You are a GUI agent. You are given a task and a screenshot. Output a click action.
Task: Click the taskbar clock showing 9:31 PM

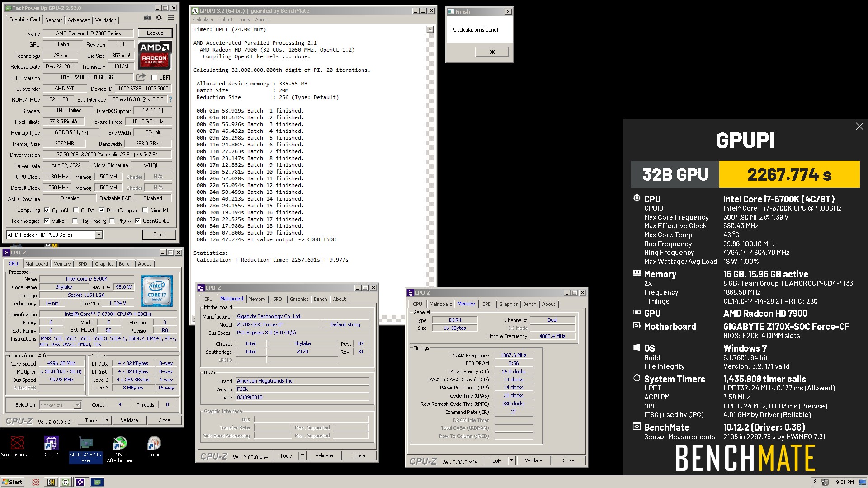point(845,482)
